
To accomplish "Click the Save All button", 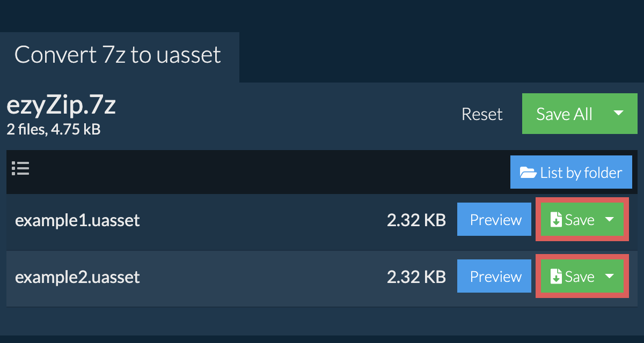I will click(564, 114).
